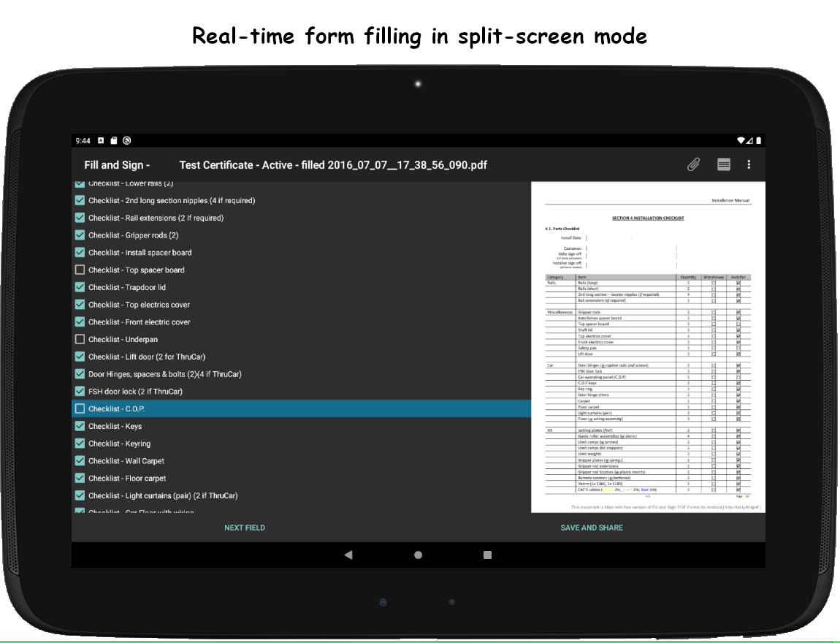Enable the Underpan checklist checkbox
The image size is (840, 643).
(80, 339)
